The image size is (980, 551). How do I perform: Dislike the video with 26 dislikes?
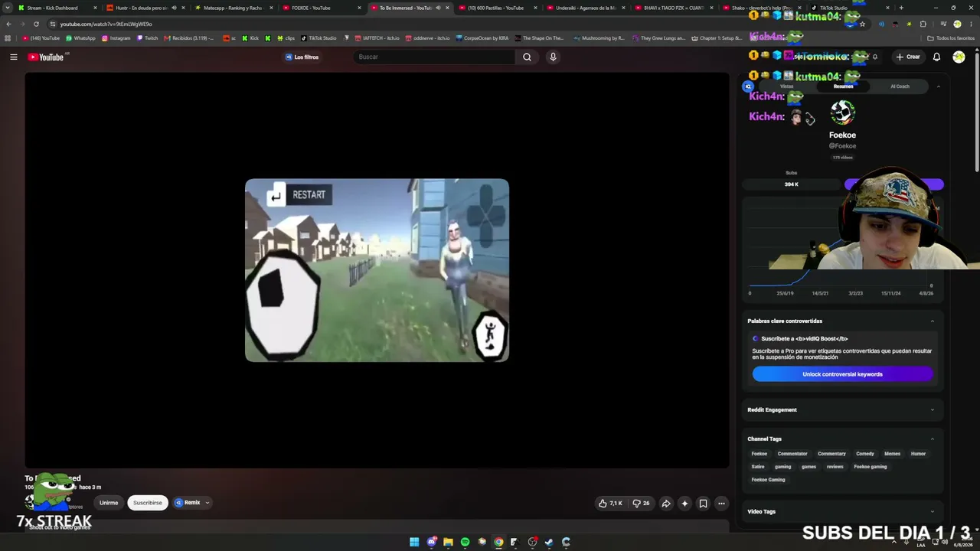641,503
